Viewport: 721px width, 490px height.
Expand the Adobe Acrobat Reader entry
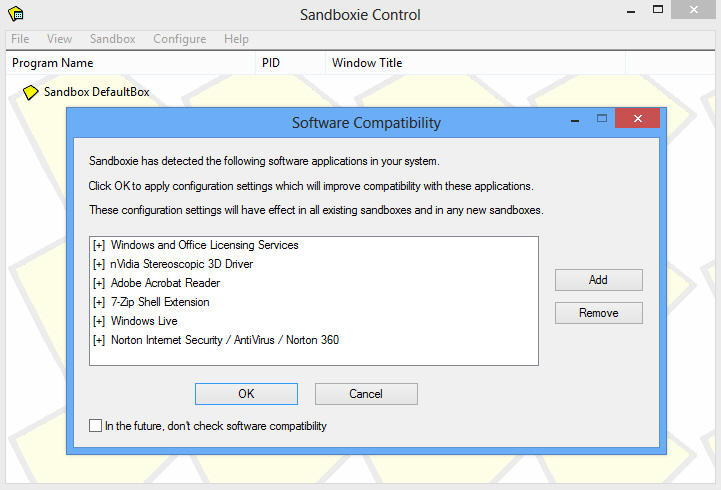click(99, 283)
